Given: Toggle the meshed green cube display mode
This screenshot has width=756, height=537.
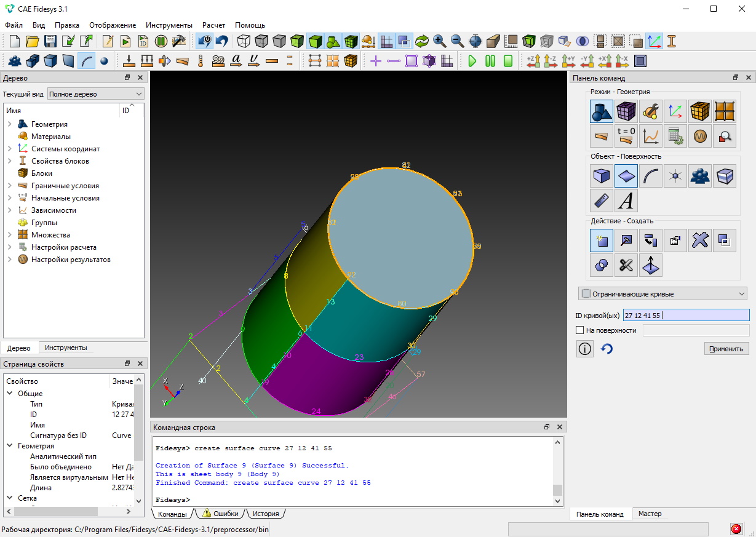Looking at the screenshot, I should point(351,41).
